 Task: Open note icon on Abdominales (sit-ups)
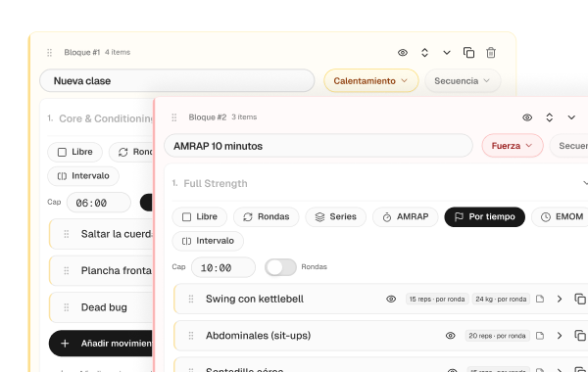[x=540, y=336]
